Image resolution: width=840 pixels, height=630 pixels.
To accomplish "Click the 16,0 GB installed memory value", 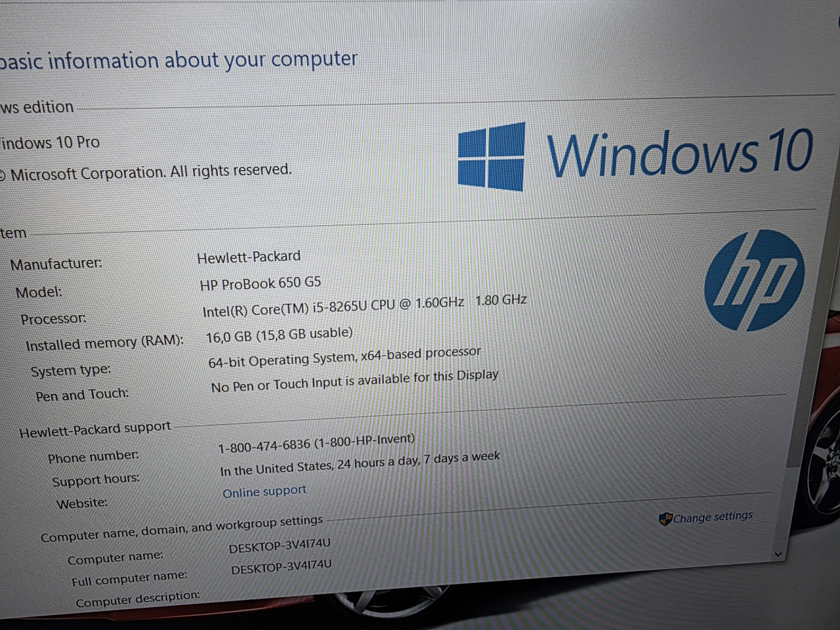I will (x=279, y=335).
